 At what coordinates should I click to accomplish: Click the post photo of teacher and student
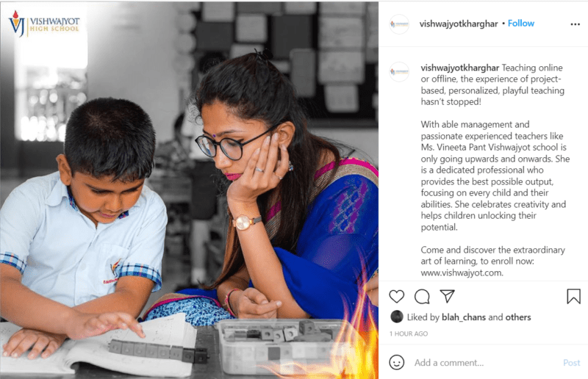189,190
